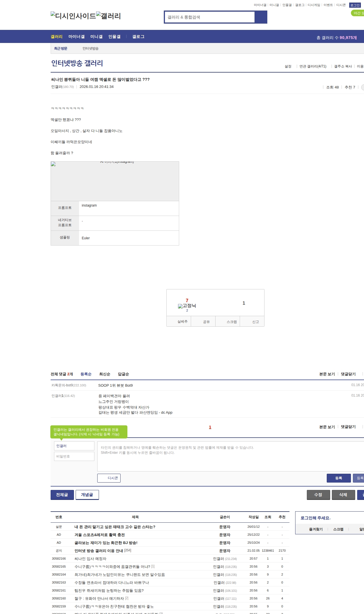Open the post 씨나인 입사 예정자
This screenshot has width=364, height=614.
[90, 559]
